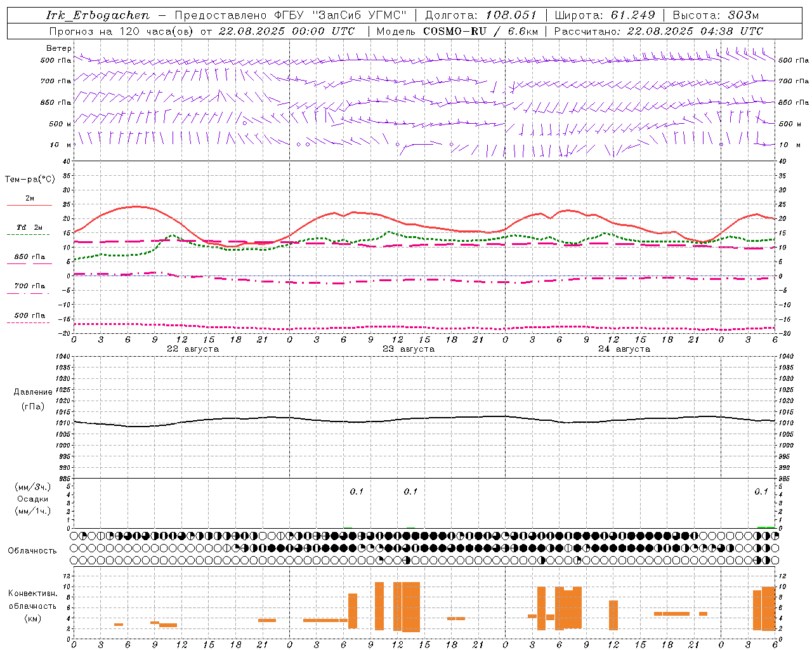812x650 pixels.
Task: Click the 0.1 precipitation value at the far right
Action: click(x=761, y=492)
